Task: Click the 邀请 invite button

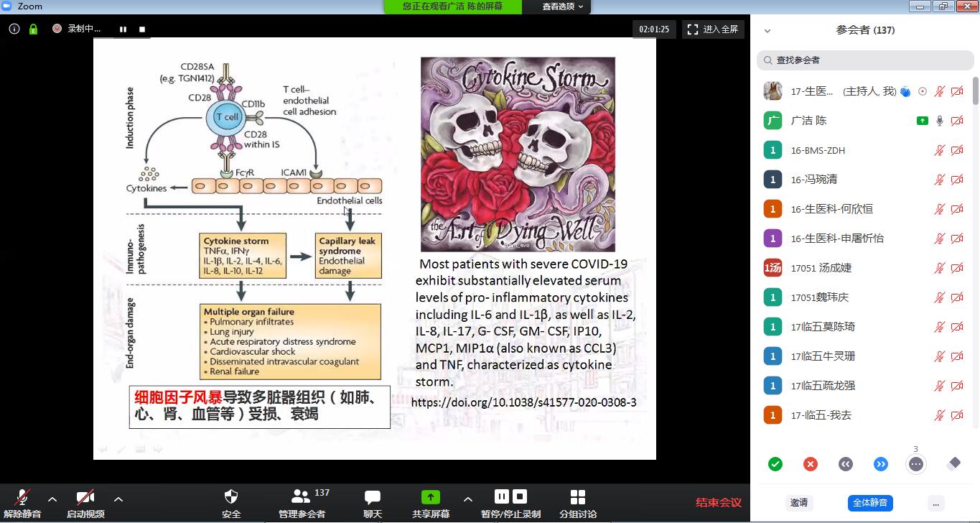Action: (798, 503)
